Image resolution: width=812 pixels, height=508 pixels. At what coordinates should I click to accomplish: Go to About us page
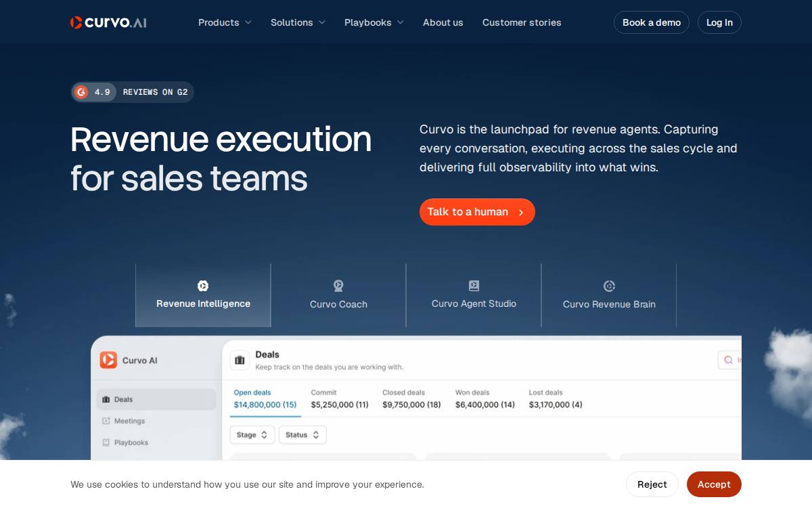click(x=443, y=22)
